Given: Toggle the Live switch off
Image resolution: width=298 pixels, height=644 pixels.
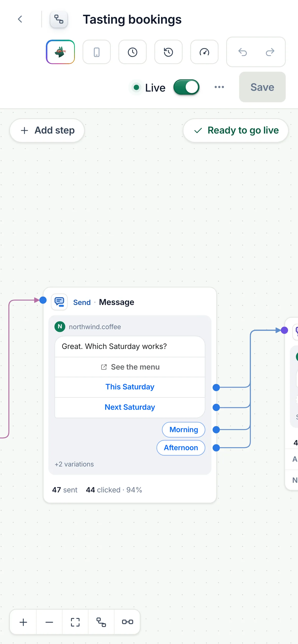Looking at the screenshot, I should [x=186, y=87].
